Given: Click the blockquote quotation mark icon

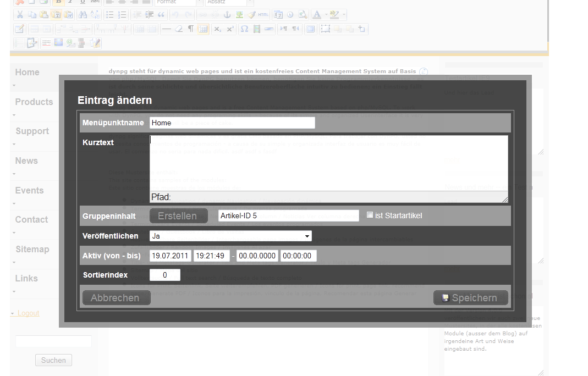Looking at the screenshot, I should tap(162, 15).
